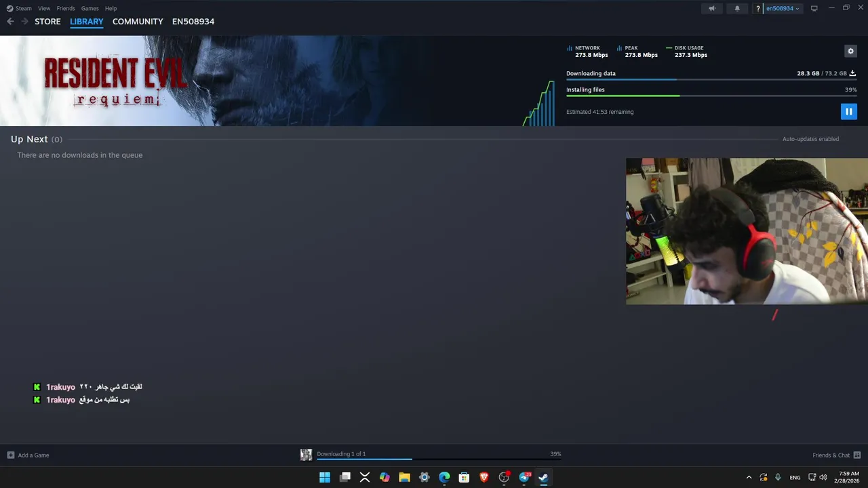Click the Steam taskbar icon
Screen dimensions: 868x488
(x=543, y=477)
